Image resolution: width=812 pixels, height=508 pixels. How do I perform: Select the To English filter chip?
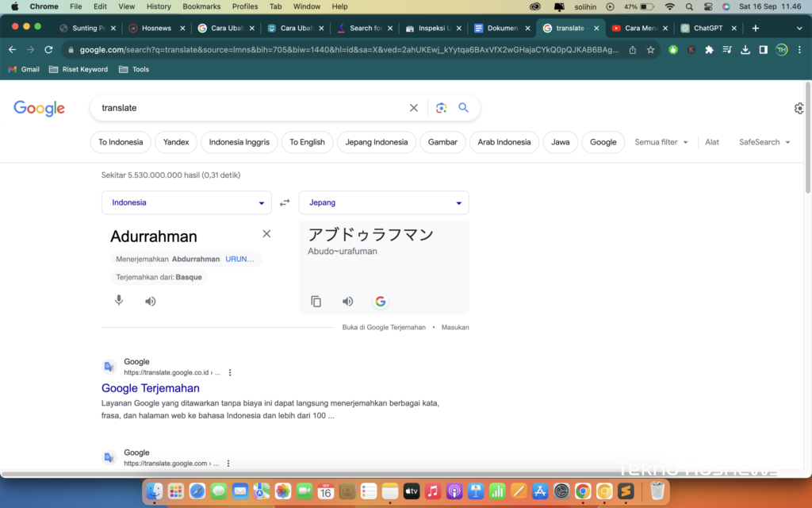[307, 142]
